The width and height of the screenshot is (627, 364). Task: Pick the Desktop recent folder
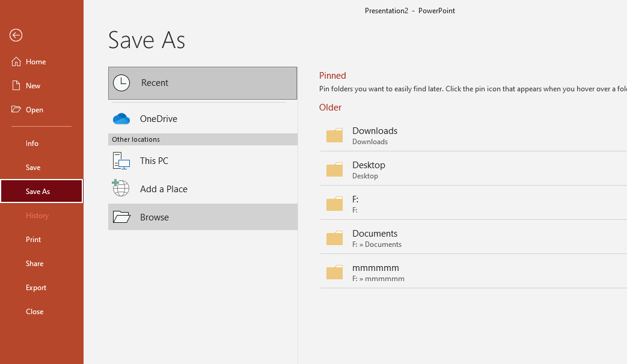(369, 169)
